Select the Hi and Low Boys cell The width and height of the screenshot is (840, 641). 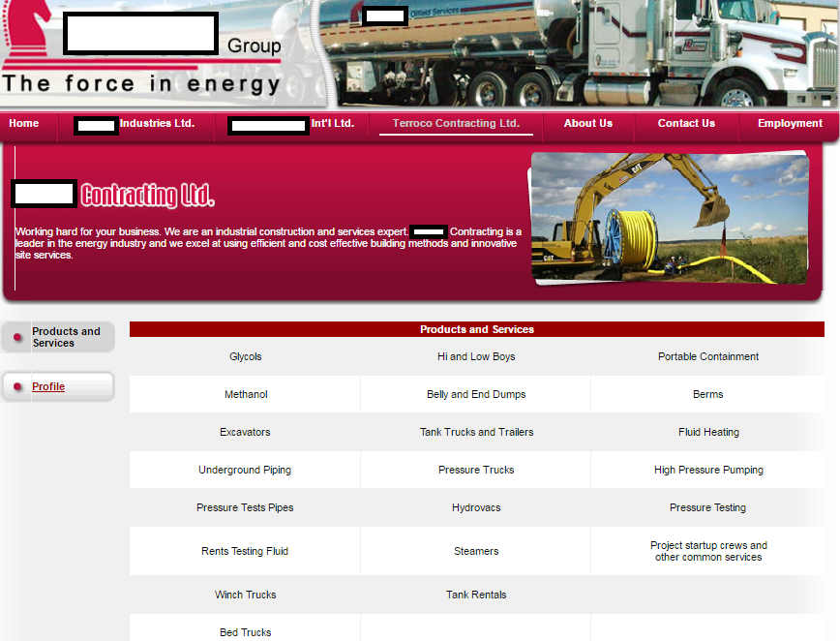pyautogui.click(x=476, y=356)
